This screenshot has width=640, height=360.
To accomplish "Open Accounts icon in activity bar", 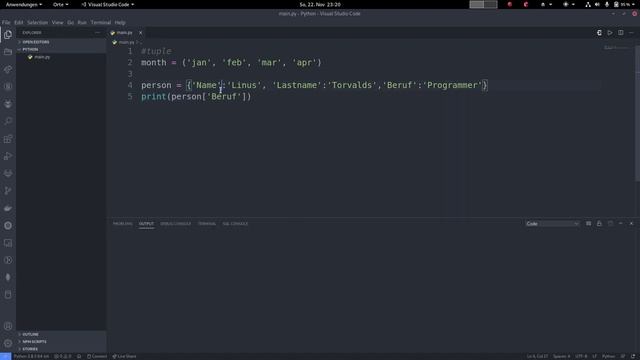I will click(8, 326).
